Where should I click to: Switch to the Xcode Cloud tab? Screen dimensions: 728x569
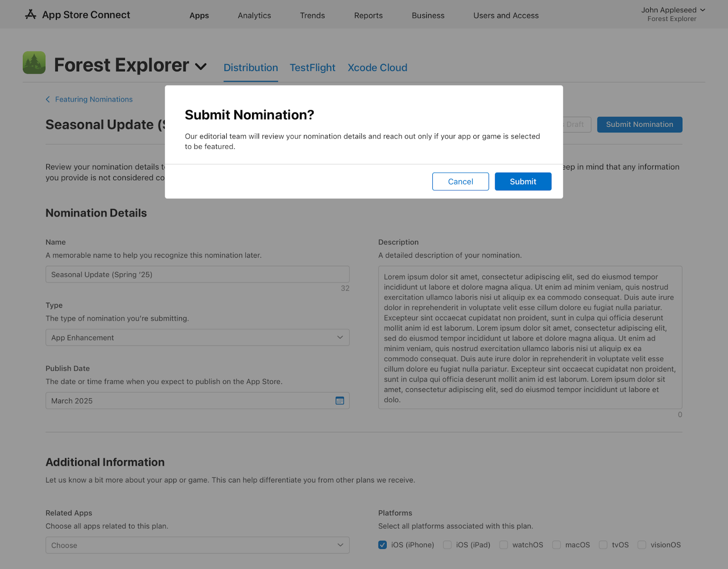(x=378, y=67)
